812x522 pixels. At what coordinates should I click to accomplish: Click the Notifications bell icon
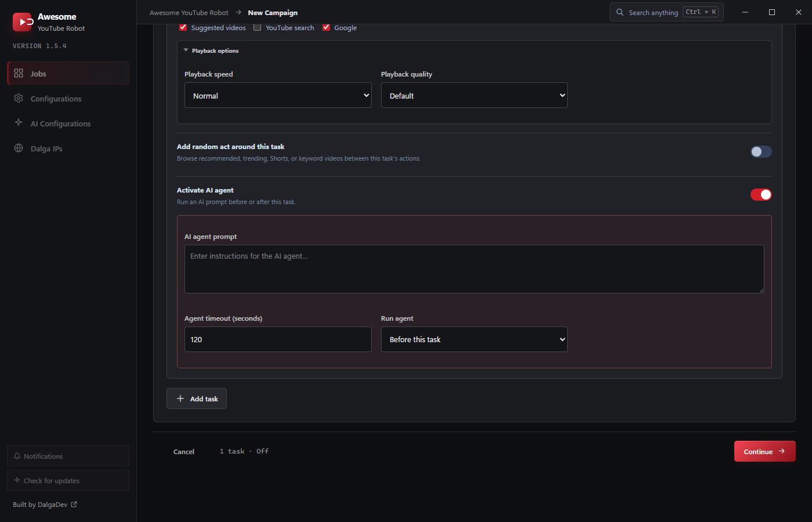pos(17,456)
